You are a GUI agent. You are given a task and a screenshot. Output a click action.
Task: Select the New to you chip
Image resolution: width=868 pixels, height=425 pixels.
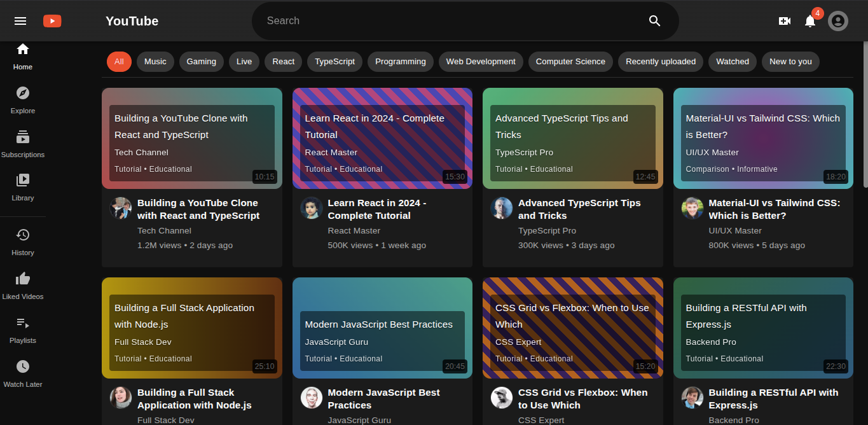click(x=790, y=62)
